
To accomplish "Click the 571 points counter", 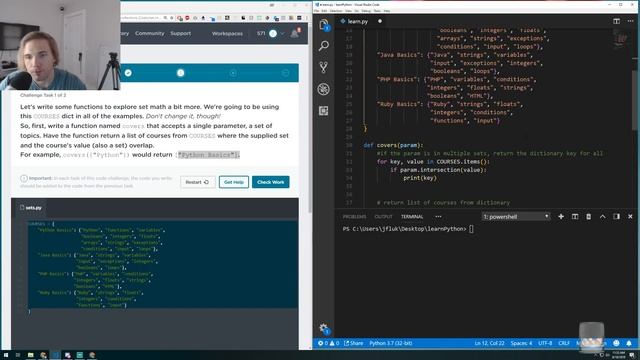I will pos(261,33).
